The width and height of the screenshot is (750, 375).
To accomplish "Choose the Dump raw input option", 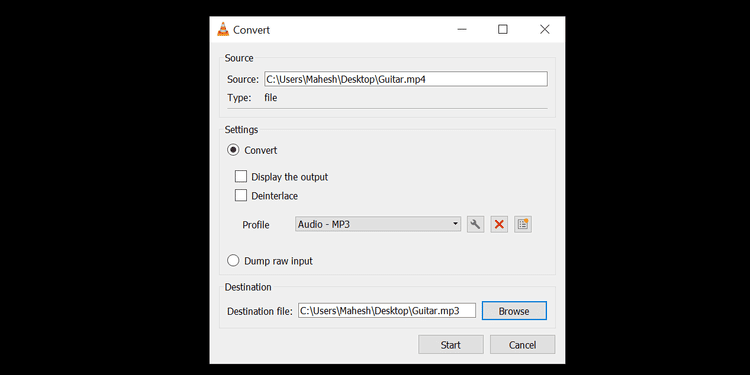I will [233, 261].
